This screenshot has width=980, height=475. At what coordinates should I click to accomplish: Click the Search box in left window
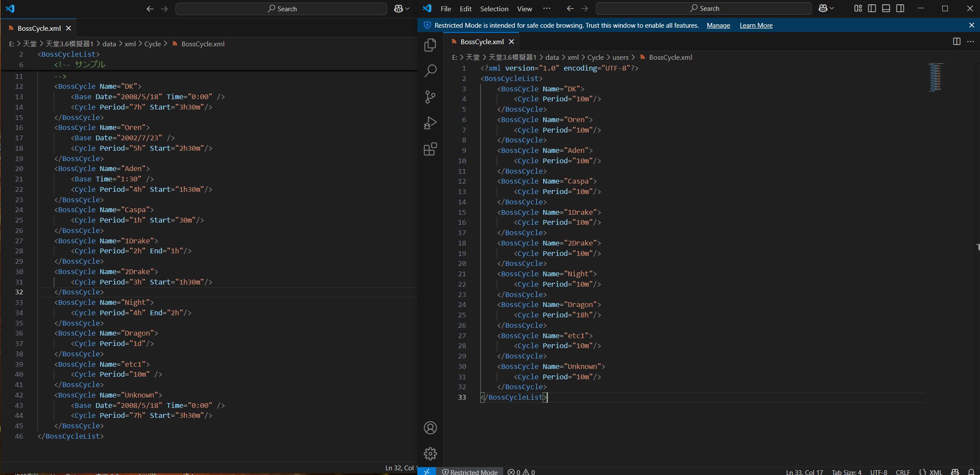(x=281, y=9)
